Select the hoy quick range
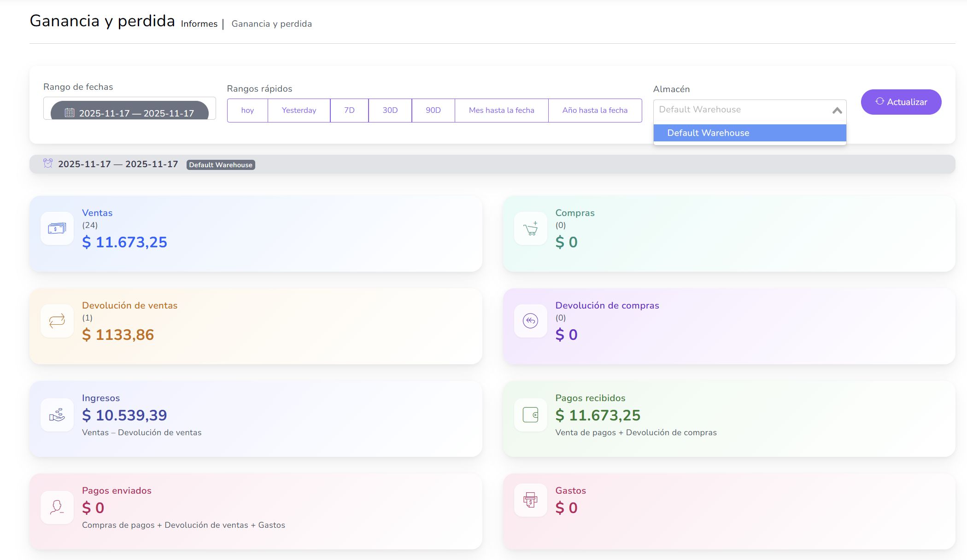This screenshot has width=967, height=560. tap(247, 111)
